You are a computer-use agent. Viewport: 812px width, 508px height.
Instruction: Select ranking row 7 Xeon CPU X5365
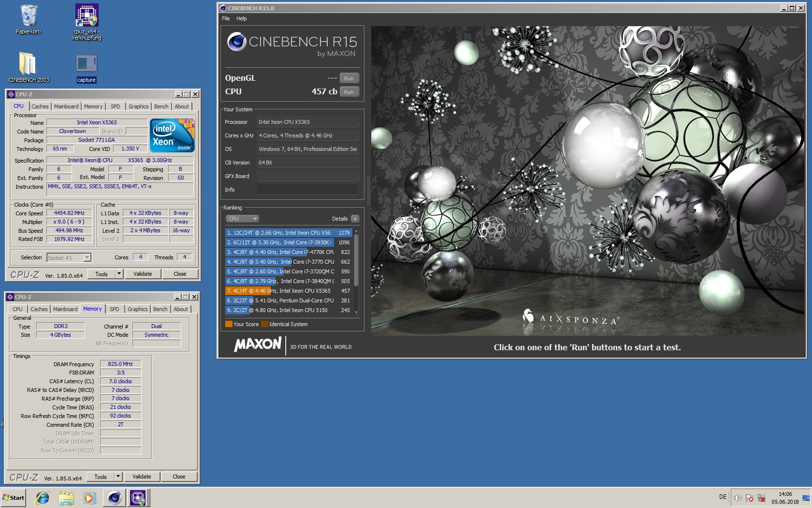pyautogui.click(x=289, y=291)
